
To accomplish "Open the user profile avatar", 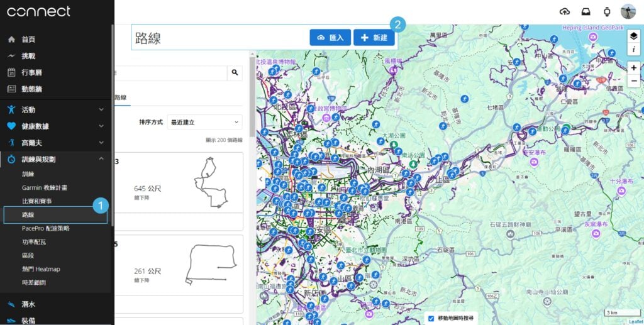I will click(x=628, y=11).
